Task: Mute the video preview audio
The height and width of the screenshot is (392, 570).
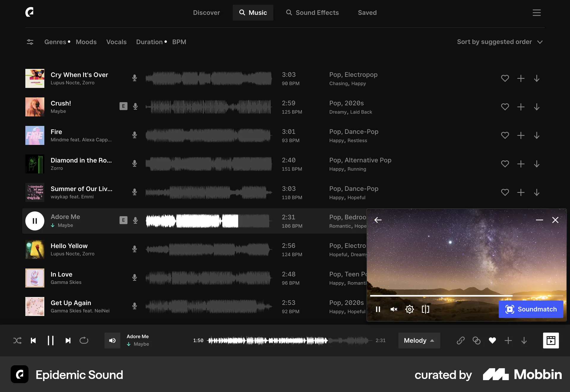Action: coord(394,309)
